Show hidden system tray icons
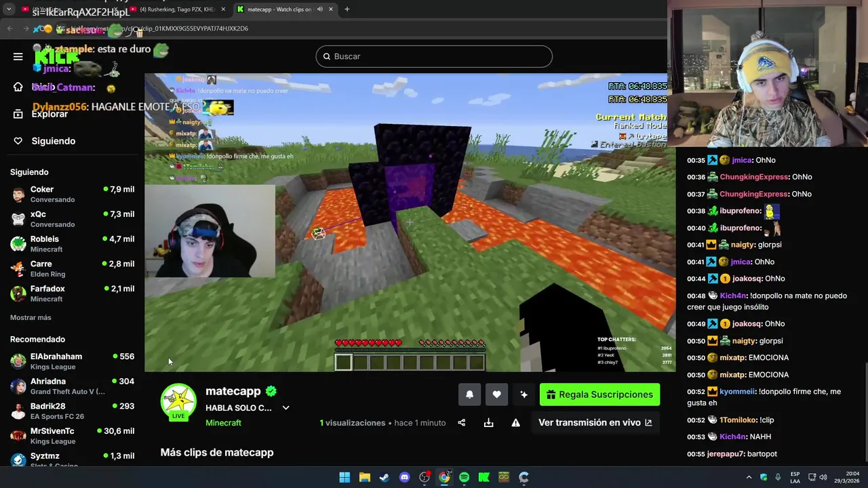The width and height of the screenshot is (868, 488). tap(749, 477)
